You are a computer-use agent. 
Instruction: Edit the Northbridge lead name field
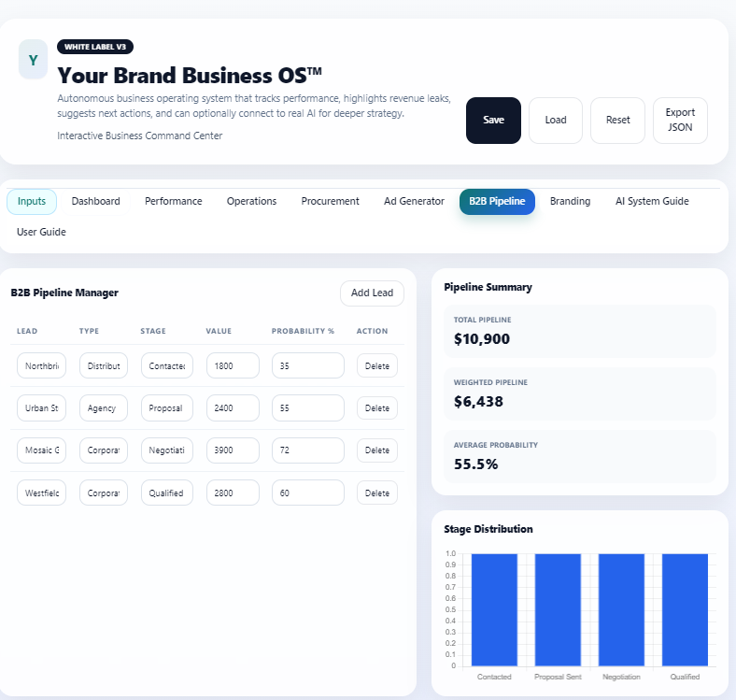(x=42, y=366)
